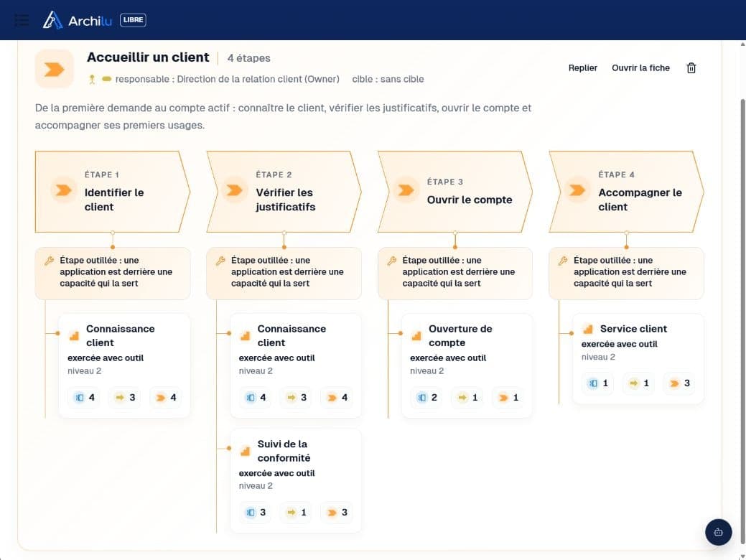Select the Étape 1 Identifier le client chevron
Image resolution: width=746 pixels, height=560 pixels.
[x=113, y=192]
